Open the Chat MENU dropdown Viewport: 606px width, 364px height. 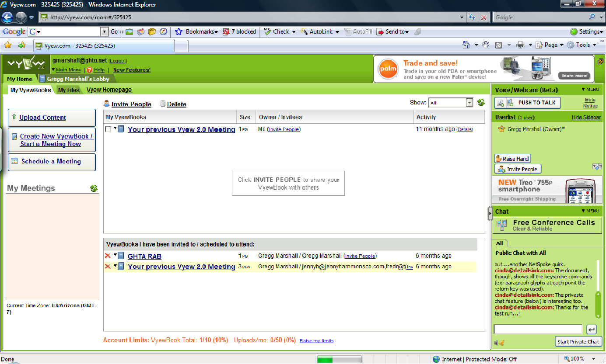(x=591, y=211)
